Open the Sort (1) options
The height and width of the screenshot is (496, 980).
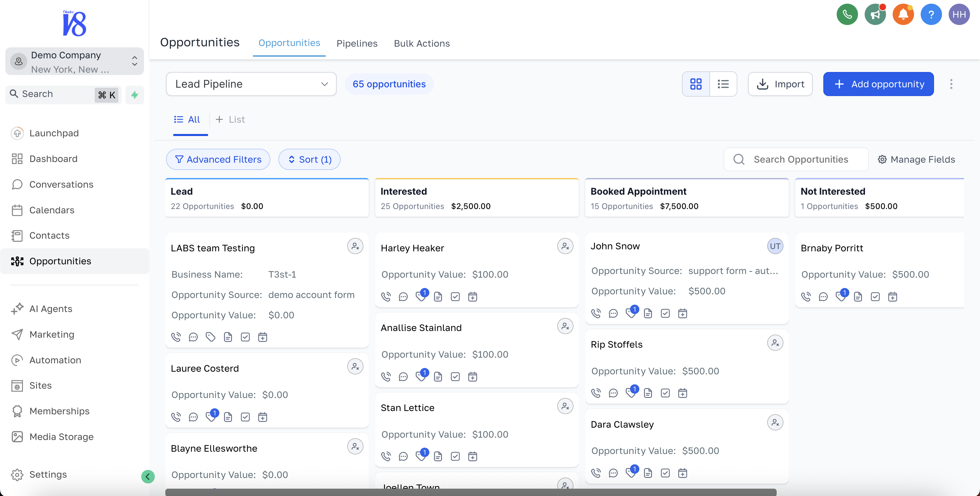point(309,159)
